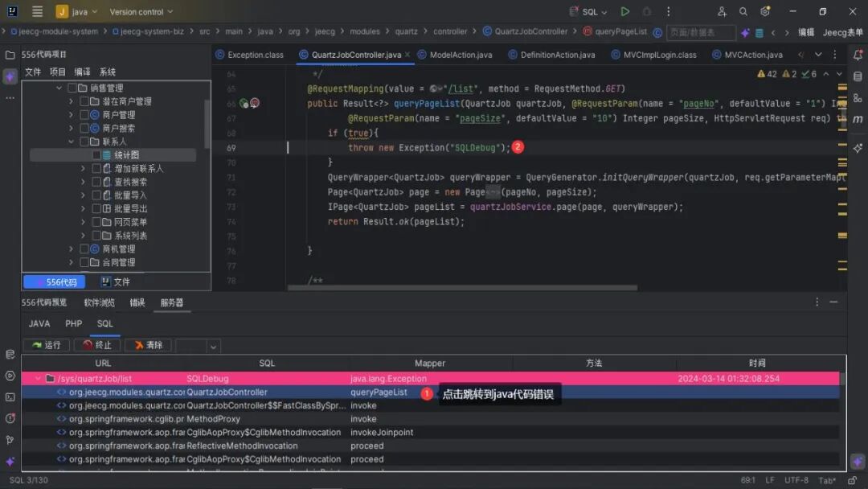This screenshot has height=489, width=868.
Task: Click the 运行 button
Action: click(x=47, y=345)
